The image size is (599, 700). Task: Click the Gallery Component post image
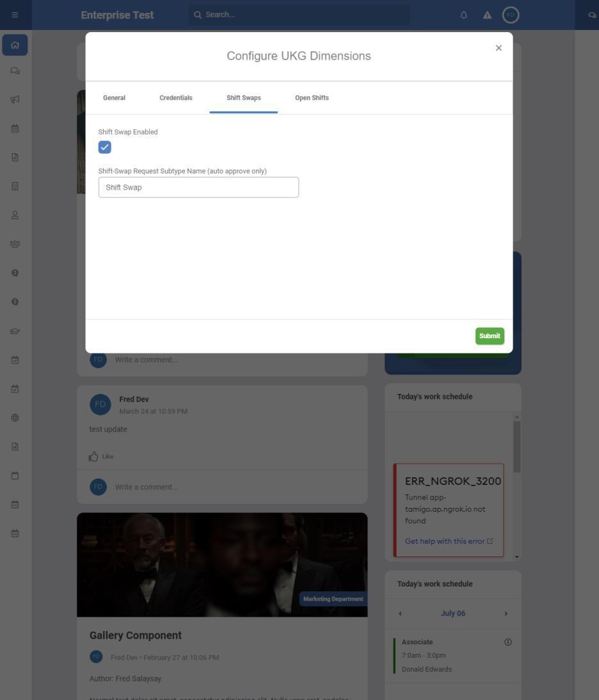[x=222, y=565]
